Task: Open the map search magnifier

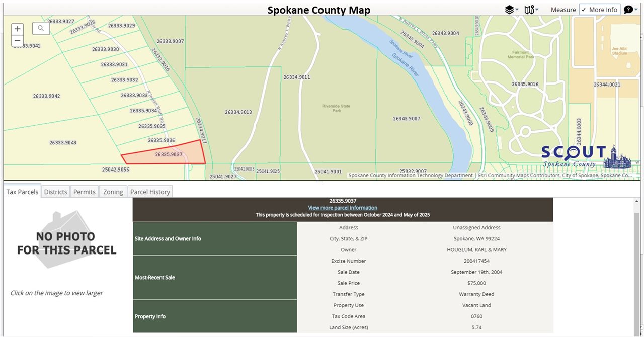Action: 41,29
